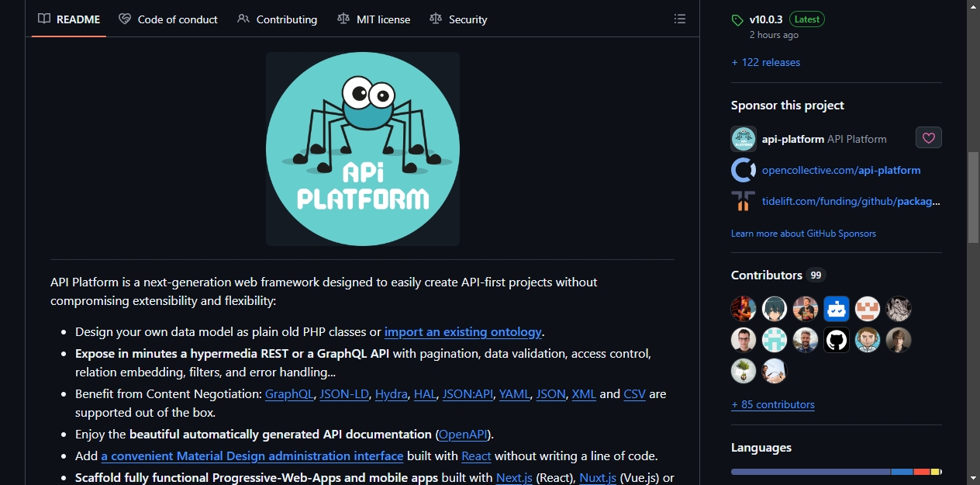Viewport: 980px width, 485px height.
Task: Switch to the Code of conduct tab
Action: click(x=168, y=19)
